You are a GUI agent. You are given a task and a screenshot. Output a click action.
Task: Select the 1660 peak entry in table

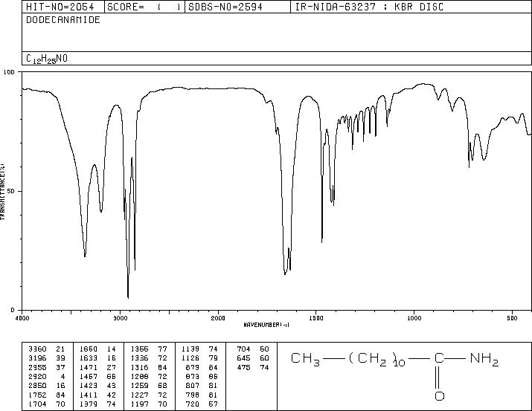click(97, 349)
